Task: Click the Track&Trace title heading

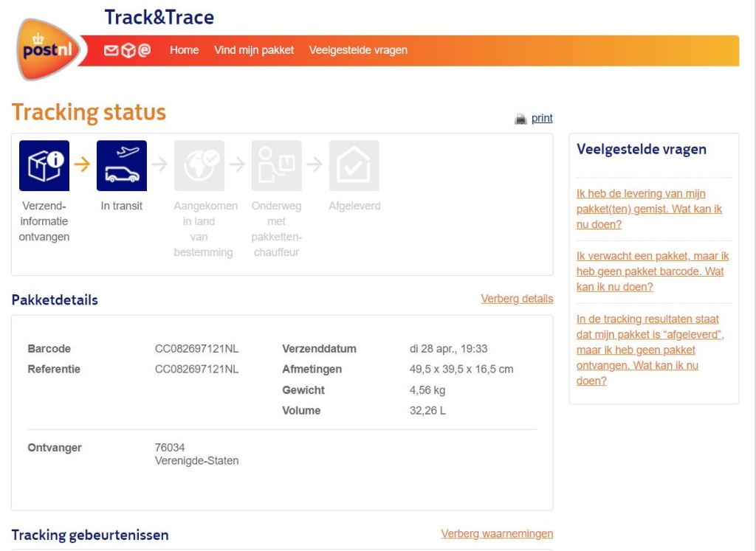Action: click(159, 17)
